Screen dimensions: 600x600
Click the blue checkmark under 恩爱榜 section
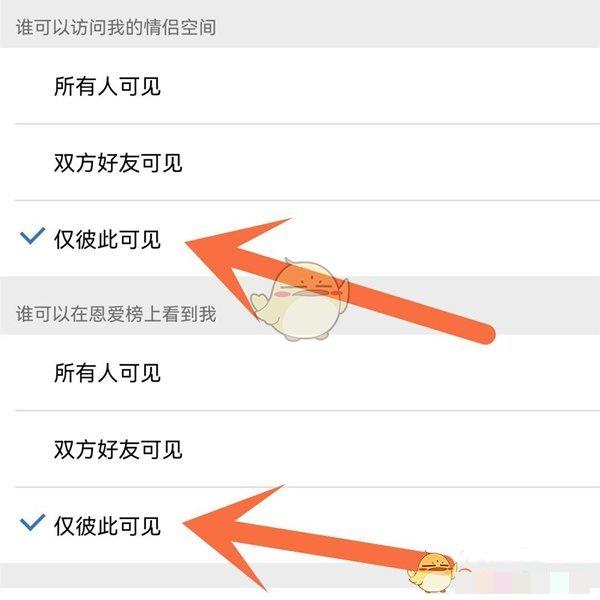(33, 523)
